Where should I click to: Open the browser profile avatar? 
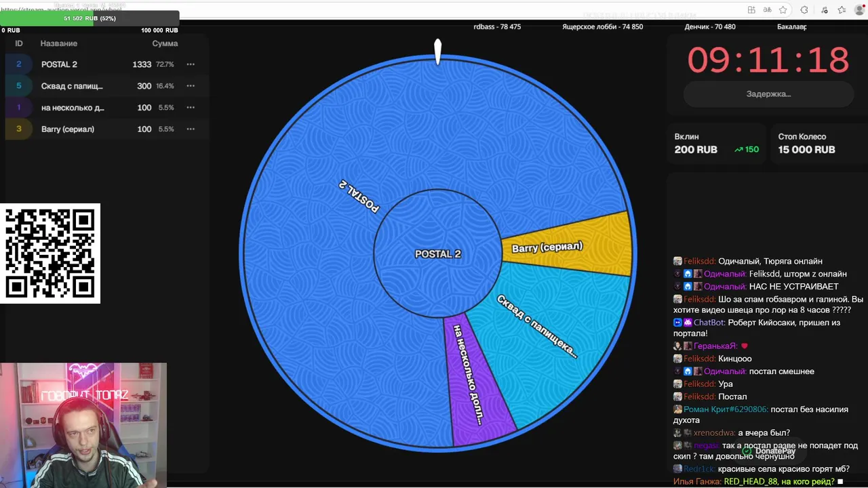[x=860, y=9]
